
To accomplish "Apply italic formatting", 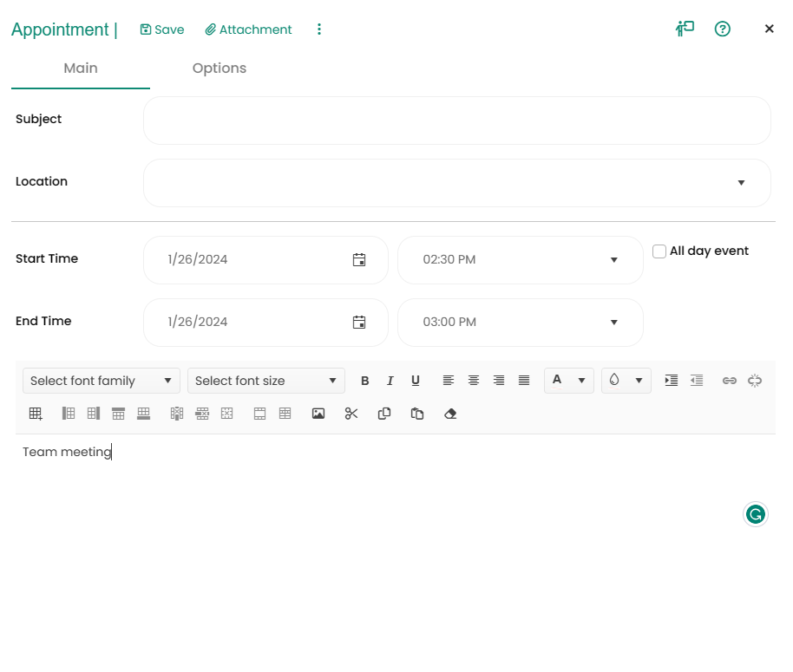I will tap(390, 381).
